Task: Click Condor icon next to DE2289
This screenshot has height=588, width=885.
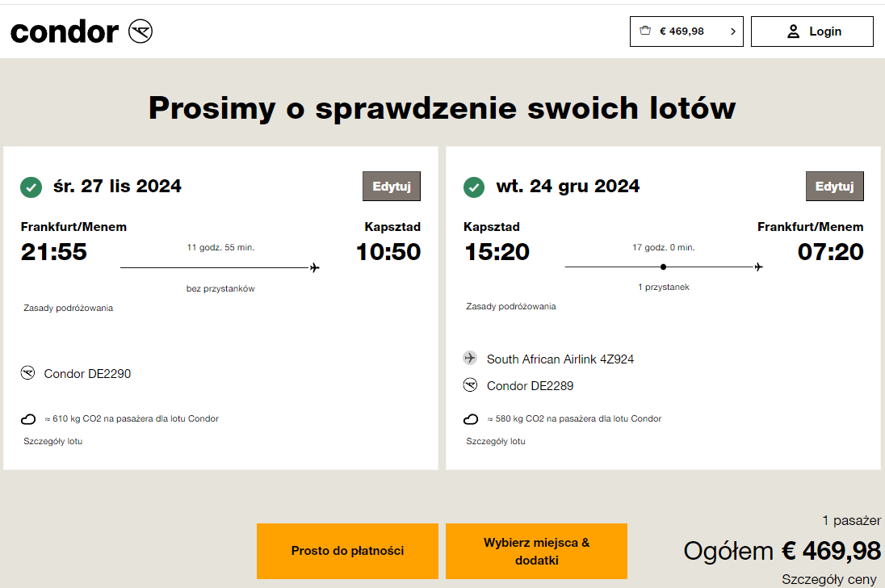Action: [470, 384]
